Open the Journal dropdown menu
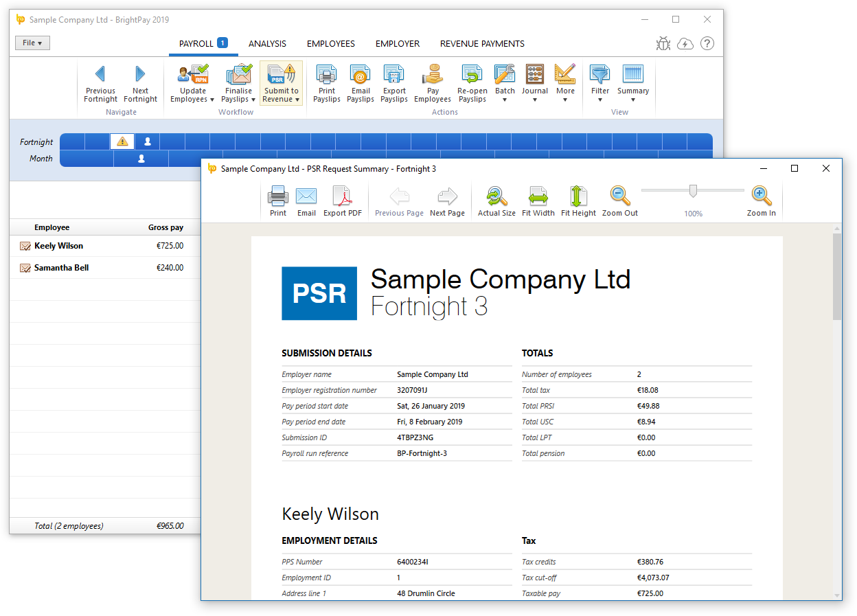This screenshot has height=616, width=857. tap(534, 84)
